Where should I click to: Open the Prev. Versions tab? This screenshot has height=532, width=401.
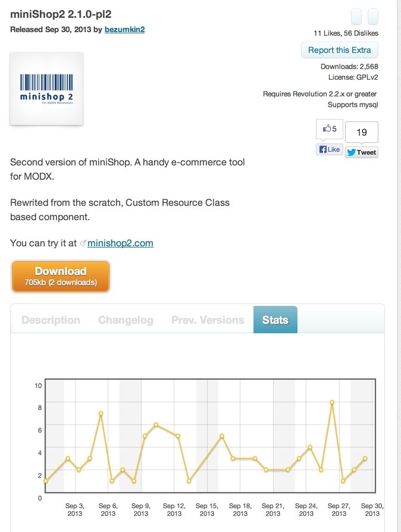click(208, 320)
